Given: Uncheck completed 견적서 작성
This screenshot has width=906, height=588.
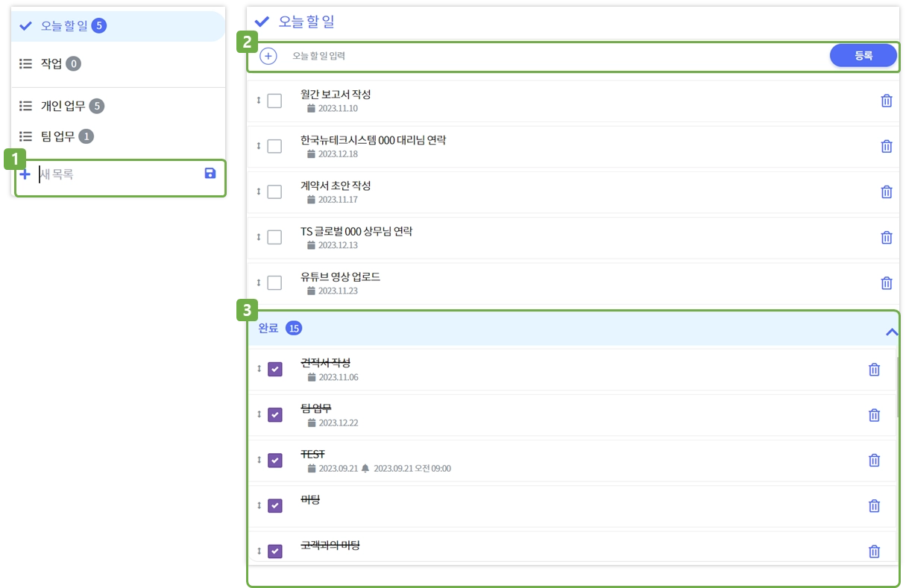Looking at the screenshot, I should click(x=275, y=369).
